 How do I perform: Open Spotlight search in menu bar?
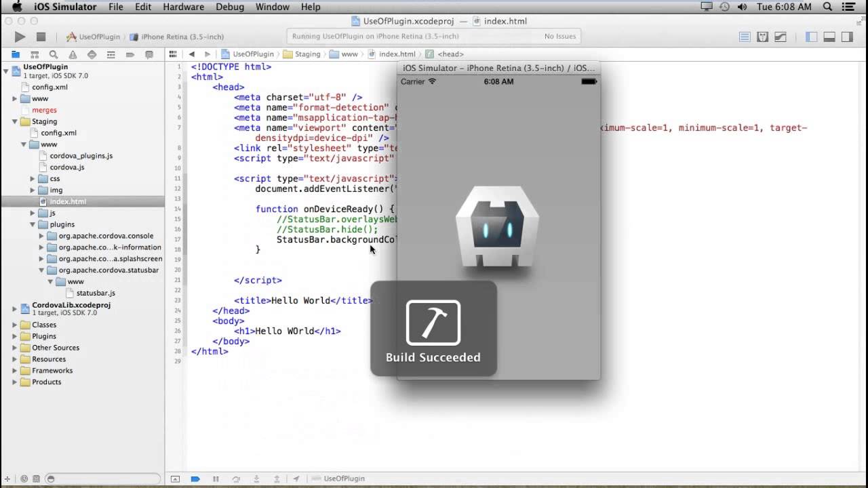827,7
